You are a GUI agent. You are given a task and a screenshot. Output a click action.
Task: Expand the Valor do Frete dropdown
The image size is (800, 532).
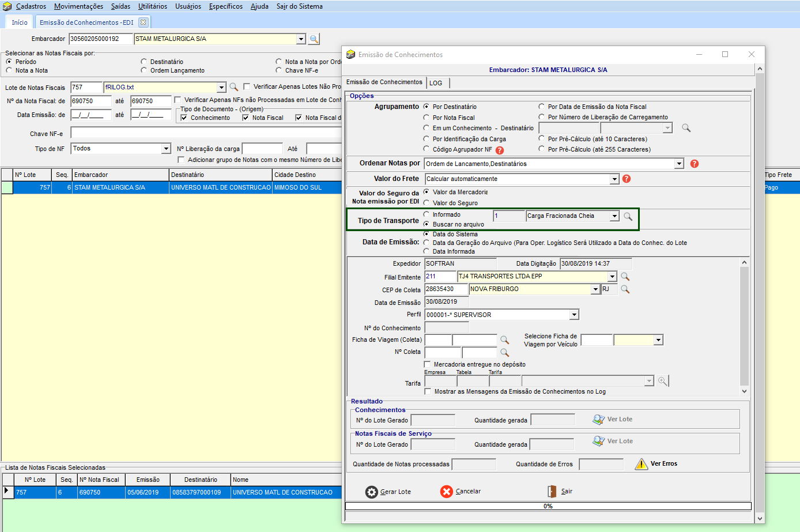point(614,179)
